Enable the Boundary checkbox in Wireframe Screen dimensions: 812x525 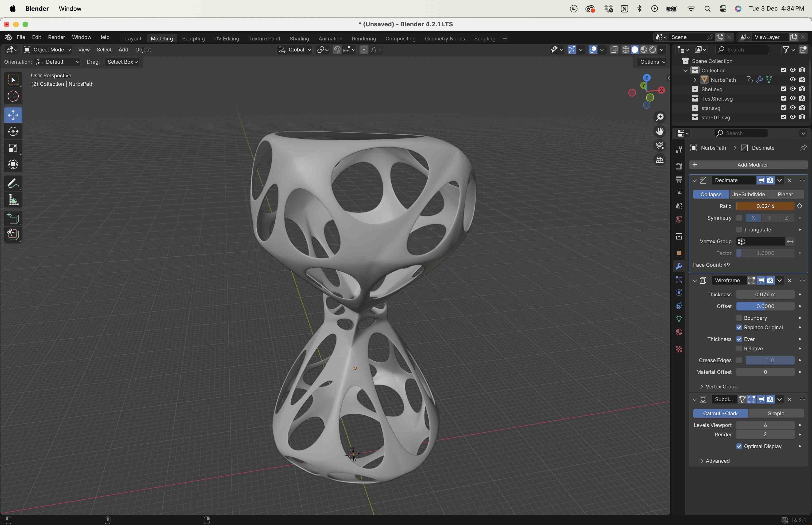739,318
